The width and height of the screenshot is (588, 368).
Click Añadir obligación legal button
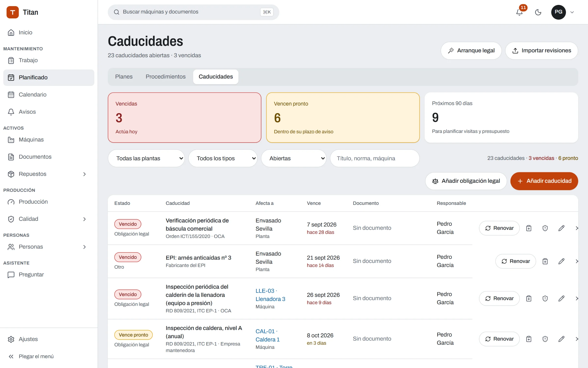[x=466, y=181]
